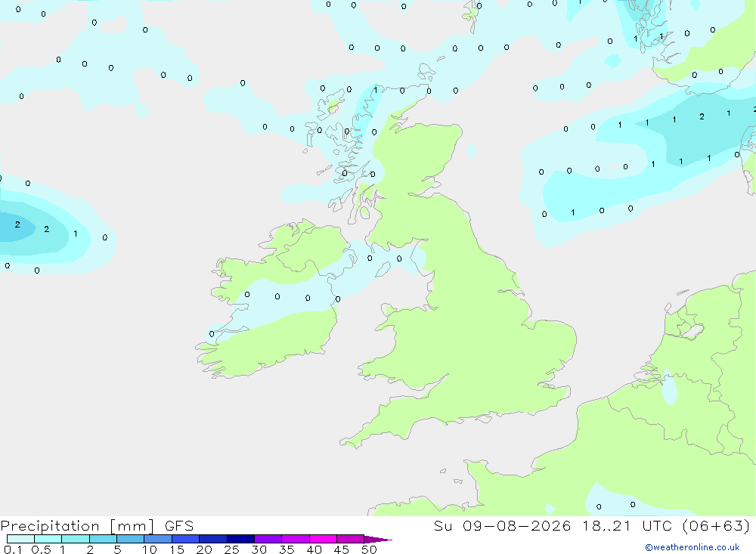Pick the legend swatch between 25 and 30
This screenshot has height=554, width=756.
point(240,539)
